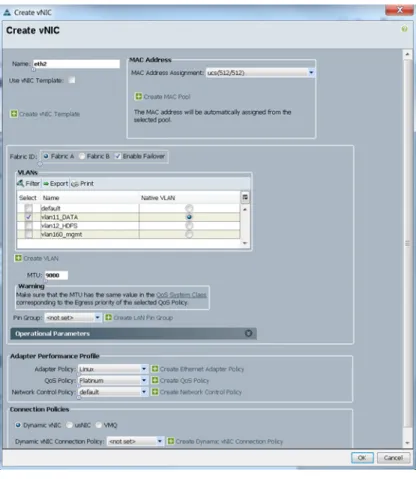This screenshot has height=479, width=416.
Task: Open the Adapter Policy dropdown
Action: [112, 369]
